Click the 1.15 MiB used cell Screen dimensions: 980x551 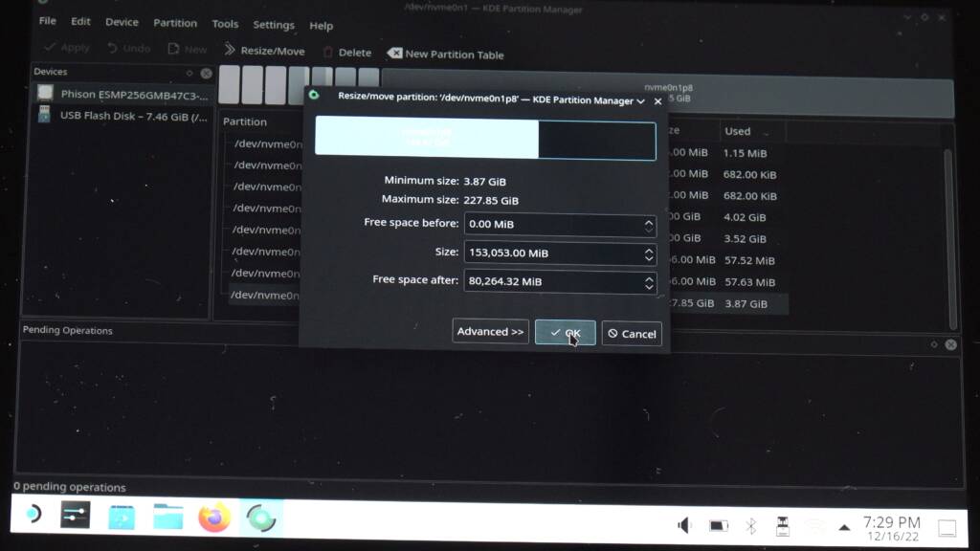745,153
